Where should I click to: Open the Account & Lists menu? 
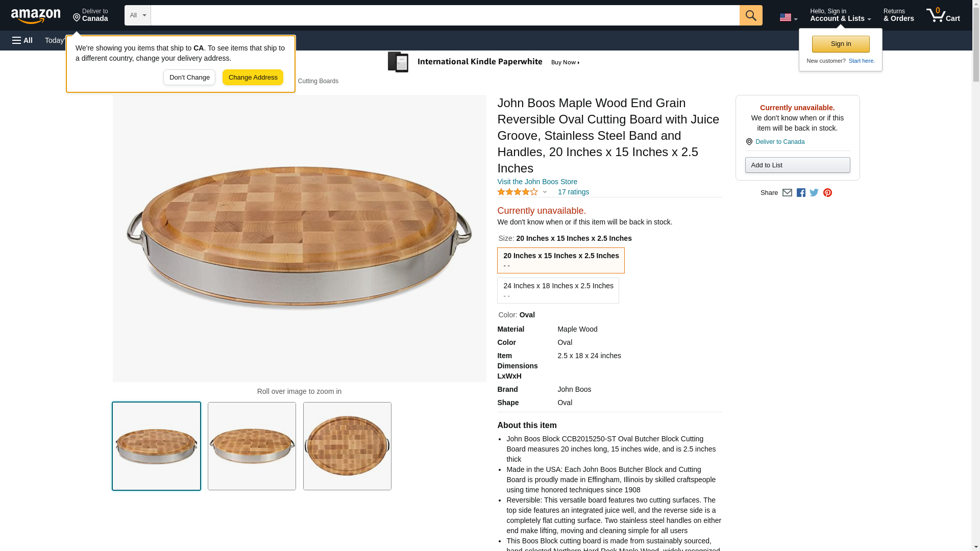[840, 15]
